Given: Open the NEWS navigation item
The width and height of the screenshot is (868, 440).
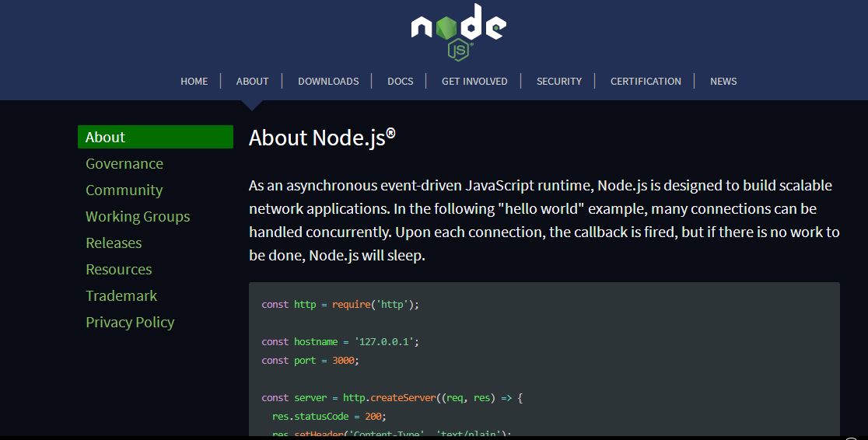Looking at the screenshot, I should pos(723,82).
